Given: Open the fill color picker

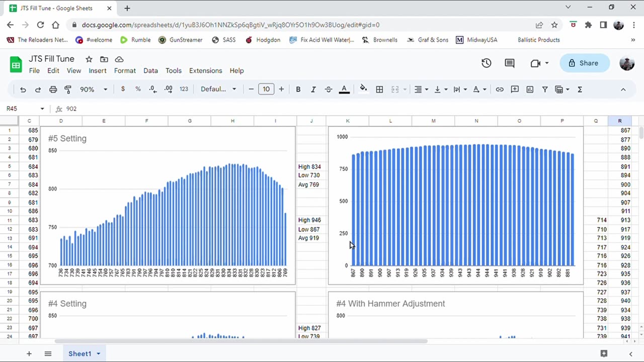Looking at the screenshot, I should click(363, 89).
